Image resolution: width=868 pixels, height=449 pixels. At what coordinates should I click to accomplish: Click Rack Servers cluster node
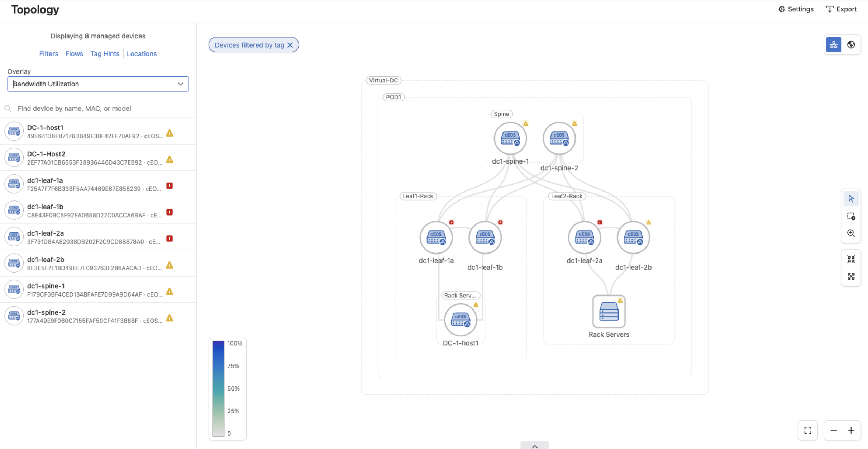point(609,311)
